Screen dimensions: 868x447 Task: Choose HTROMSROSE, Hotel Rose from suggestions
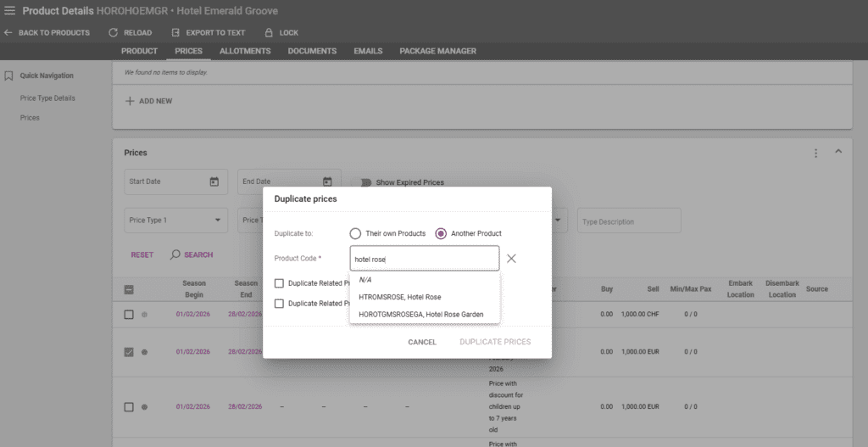click(399, 297)
